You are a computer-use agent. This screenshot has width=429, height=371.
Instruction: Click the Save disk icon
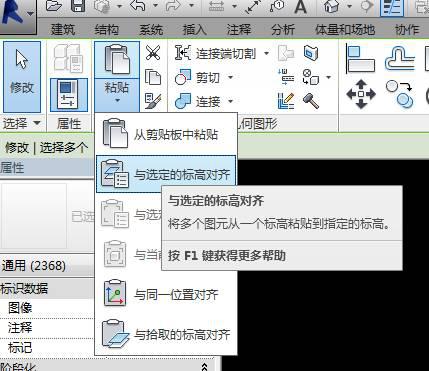click(78, 6)
